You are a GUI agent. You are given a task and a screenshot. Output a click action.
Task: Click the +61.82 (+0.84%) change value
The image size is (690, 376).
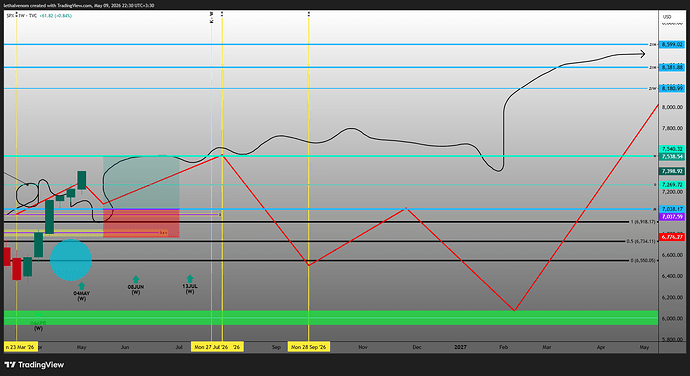tap(55, 15)
